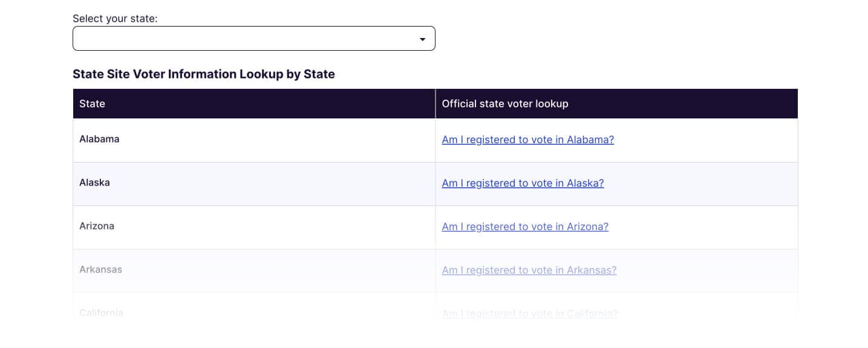Viewport: 868px width, 348px height.
Task: Open 'Am I registered to vote in Alaska?'
Action: pos(523,183)
